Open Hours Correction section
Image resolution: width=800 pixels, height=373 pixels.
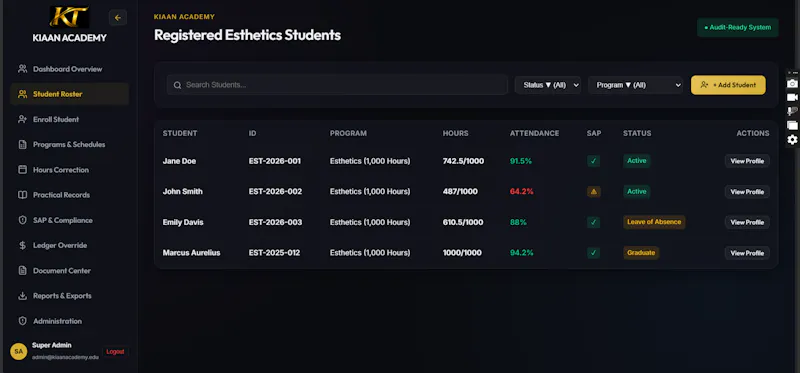coord(69,169)
